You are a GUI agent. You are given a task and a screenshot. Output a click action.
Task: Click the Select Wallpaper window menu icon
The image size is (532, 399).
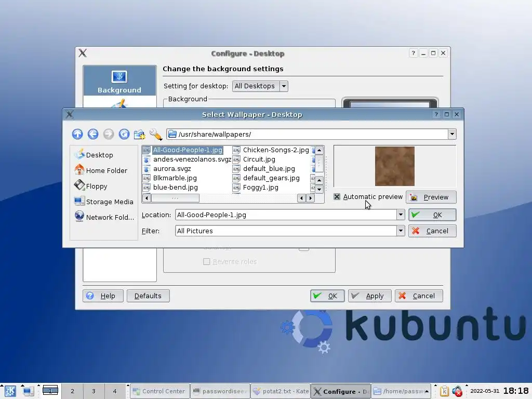70,114
